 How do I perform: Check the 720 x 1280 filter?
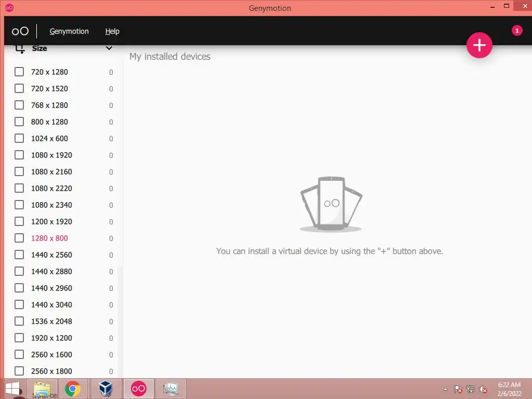pyautogui.click(x=19, y=72)
